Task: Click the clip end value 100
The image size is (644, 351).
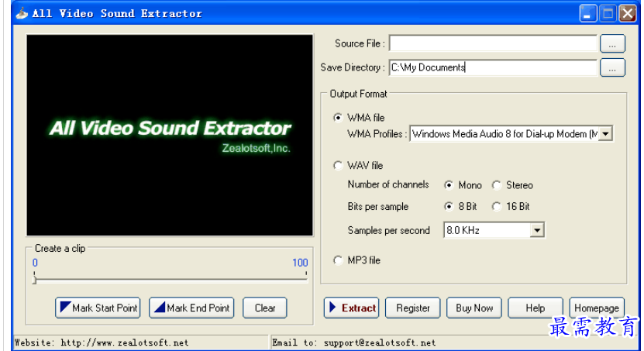Action: (300, 263)
